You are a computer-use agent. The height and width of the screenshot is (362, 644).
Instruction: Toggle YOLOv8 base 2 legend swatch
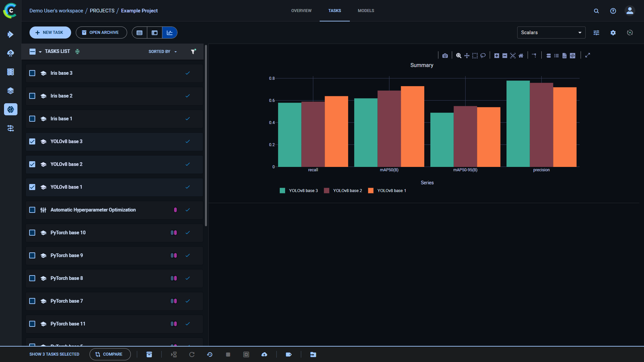click(326, 191)
